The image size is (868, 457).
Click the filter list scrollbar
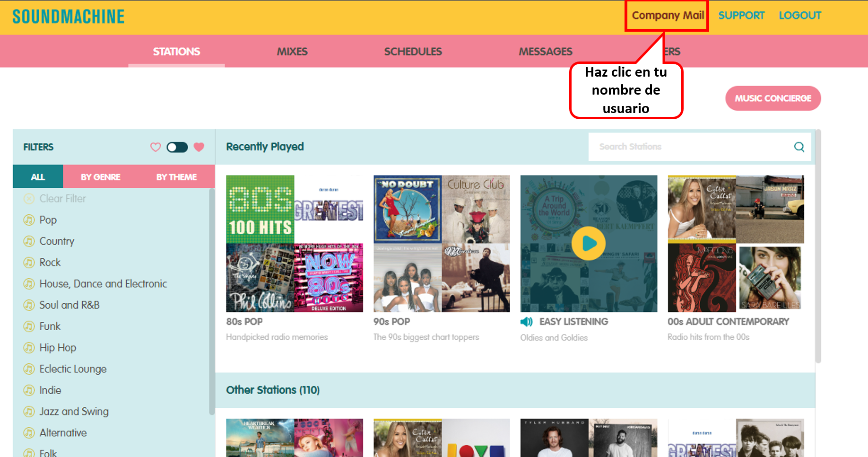tap(212, 302)
